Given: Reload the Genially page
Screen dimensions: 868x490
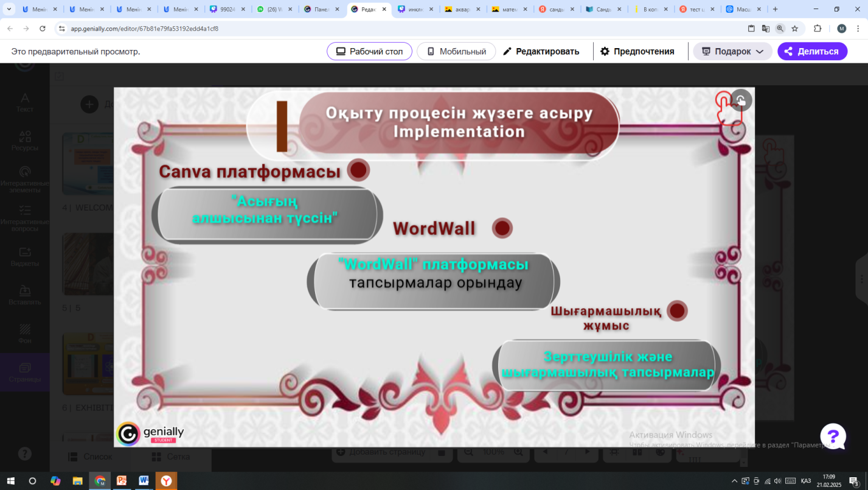Looking at the screenshot, I should [x=43, y=29].
